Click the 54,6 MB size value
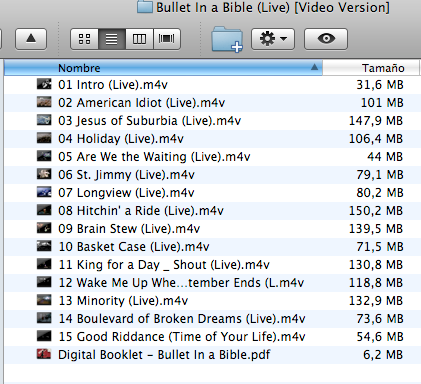 pos(380,337)
